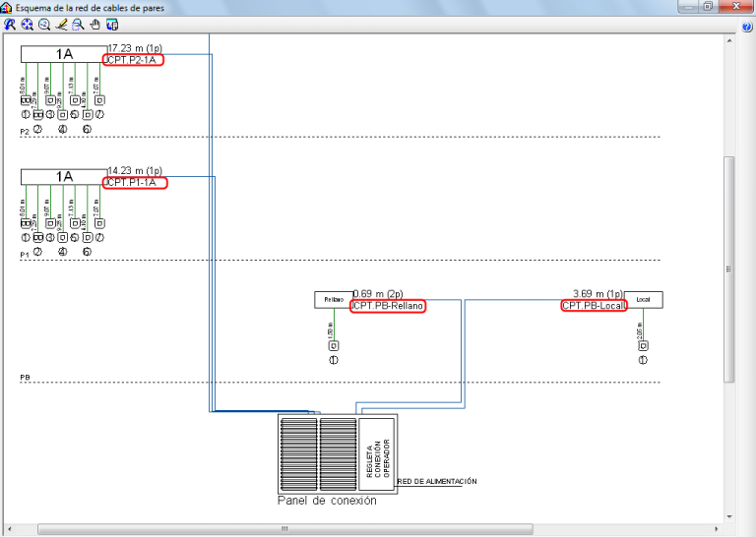Select the CPT.P1-1A cable label
756x537 pixels.
tap(135, 183)
